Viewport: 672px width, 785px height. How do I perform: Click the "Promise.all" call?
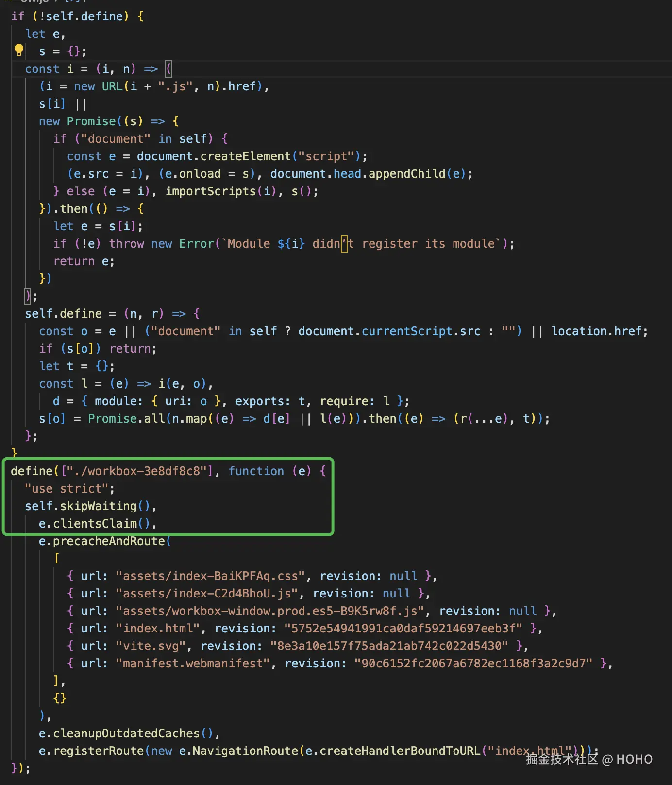tap(126, 419)
